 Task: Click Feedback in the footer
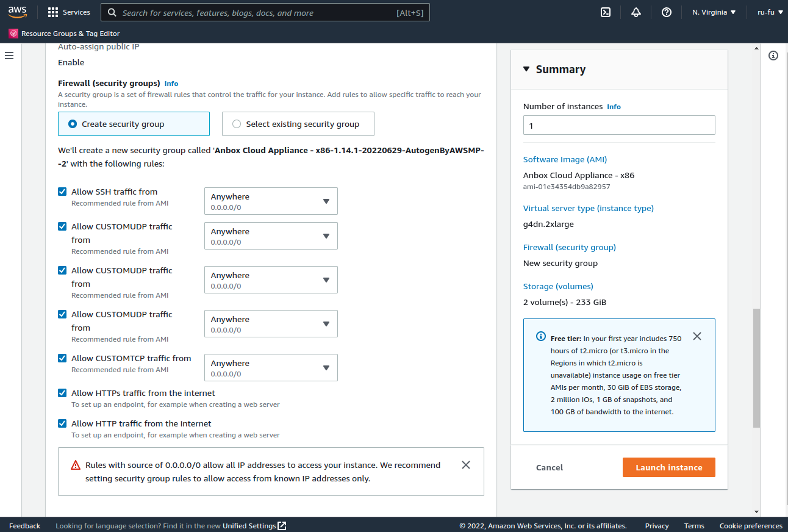click(x=24, y=526)
